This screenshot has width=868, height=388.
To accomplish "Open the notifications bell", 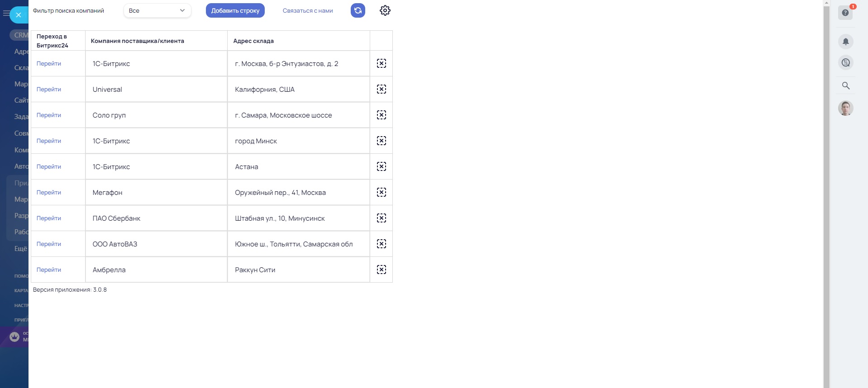I will pyautogui.click(x=845, y=42).
